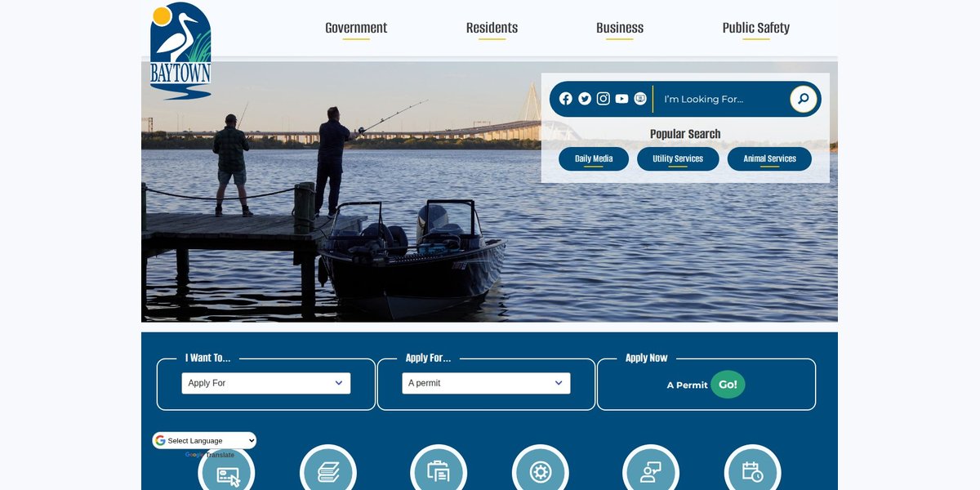Screen dimensions: 980x490
Task: Click the Animal Services popular search button
Action: pos(769,159)
